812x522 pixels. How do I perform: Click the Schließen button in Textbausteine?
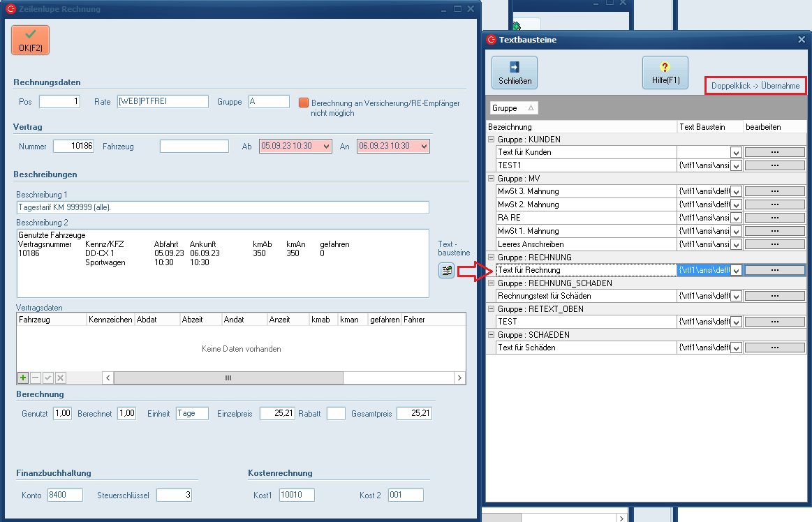[x=515, y=73]
